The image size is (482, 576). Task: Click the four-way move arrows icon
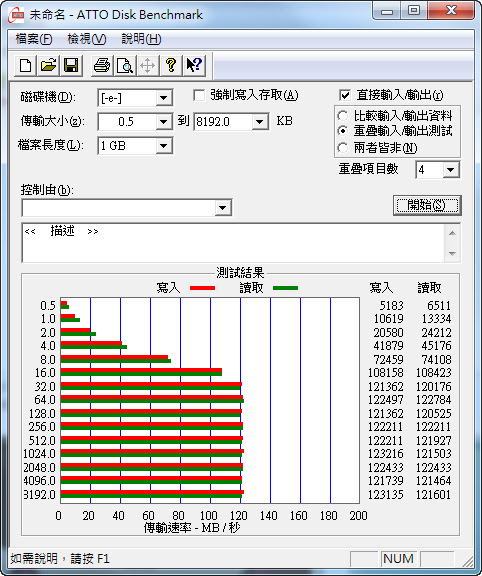coord(147,66)
